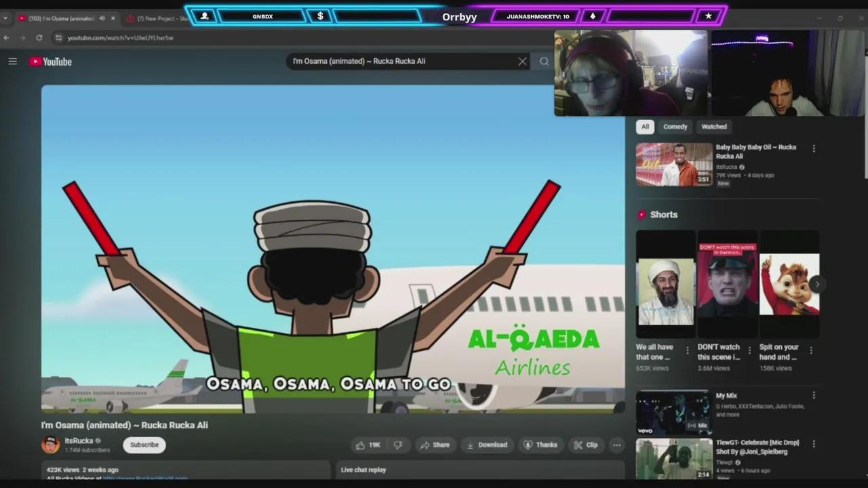Show next shorts with arrow button
868x488 pixels.
click(x=816, y=285)
